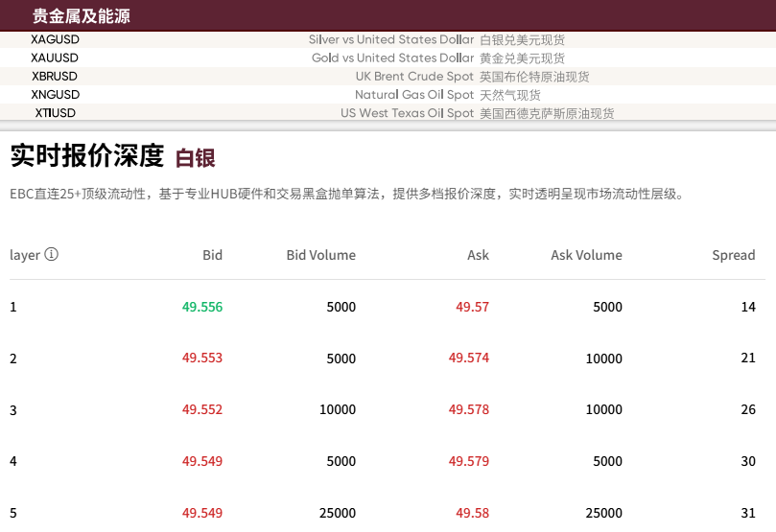
Task: Click the 贵金属及能源 section header
Action: coord(82,16)
